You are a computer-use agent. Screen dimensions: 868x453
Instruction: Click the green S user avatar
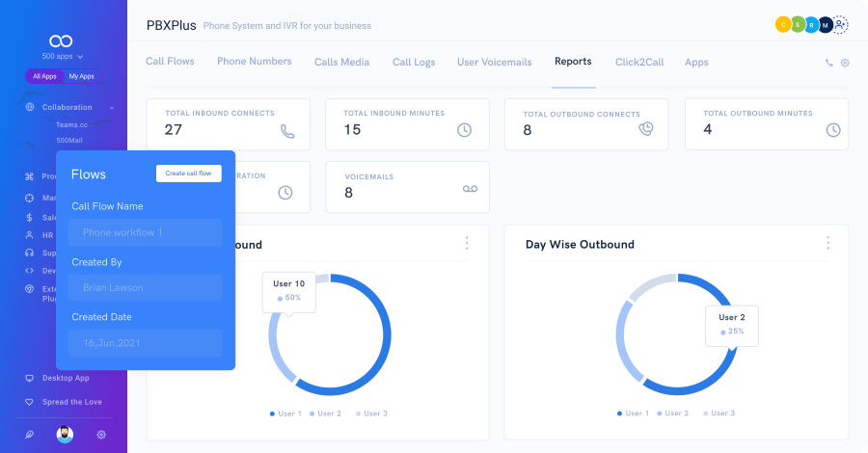click(798, 24)
